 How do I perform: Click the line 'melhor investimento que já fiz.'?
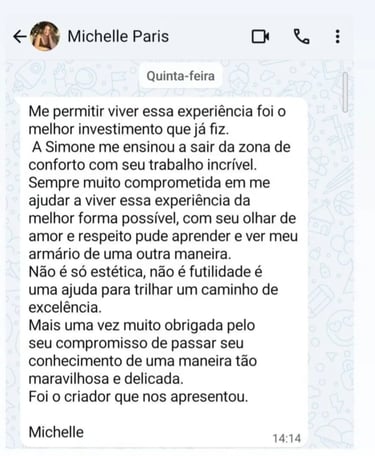129,129
